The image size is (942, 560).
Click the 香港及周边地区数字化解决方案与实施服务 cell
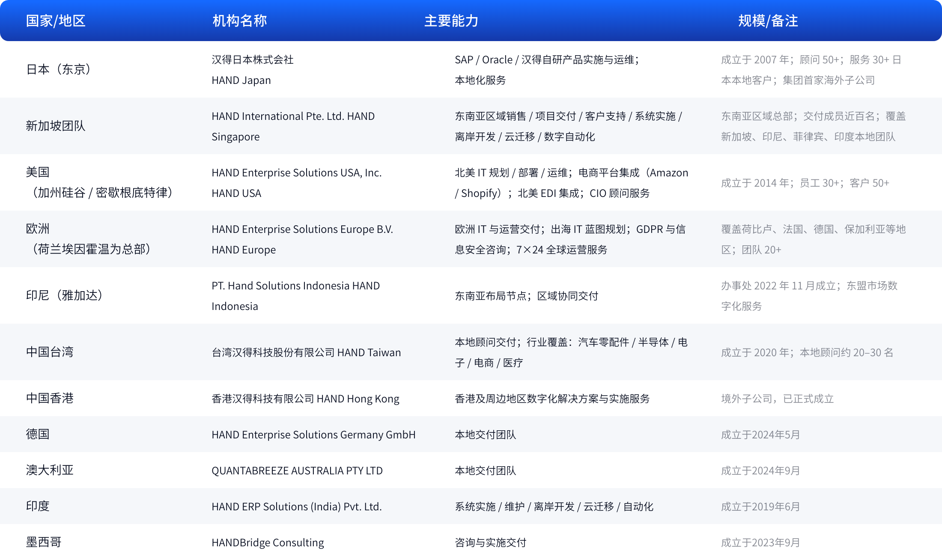pyautogui.click(x=552, y=399)
